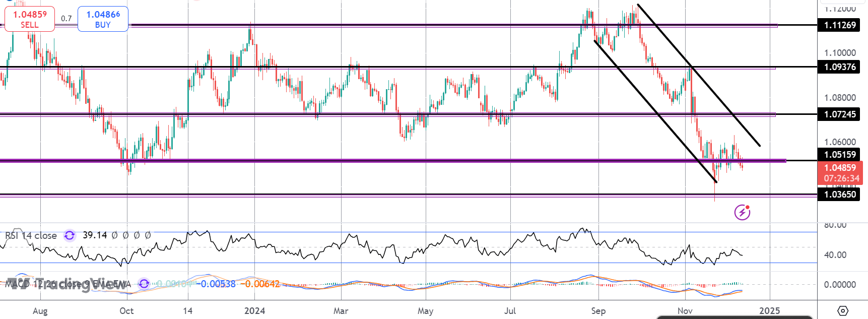Click the 1.09376 price level label

click(x=840, y=67)
